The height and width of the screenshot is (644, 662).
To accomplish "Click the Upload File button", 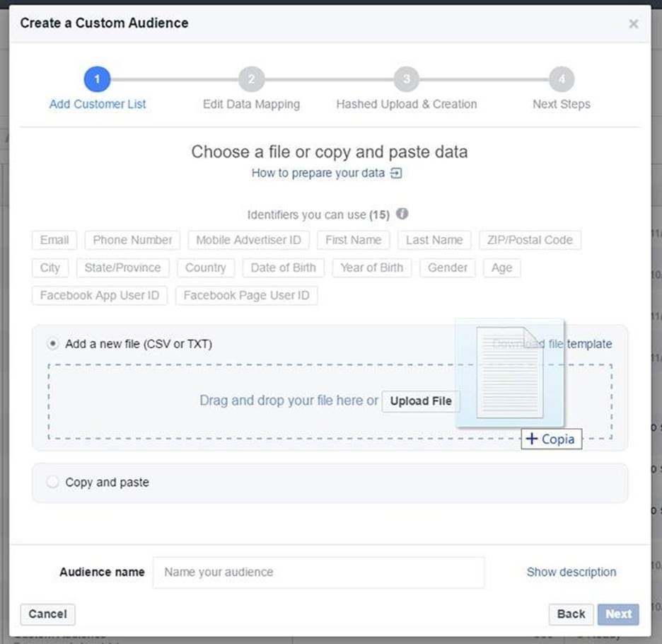I will 421,401.
